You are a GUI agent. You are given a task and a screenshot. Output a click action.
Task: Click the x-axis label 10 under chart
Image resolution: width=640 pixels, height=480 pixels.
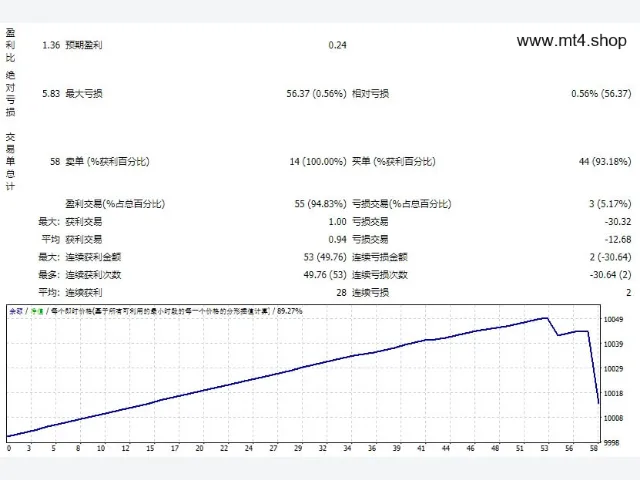[101, 448]
